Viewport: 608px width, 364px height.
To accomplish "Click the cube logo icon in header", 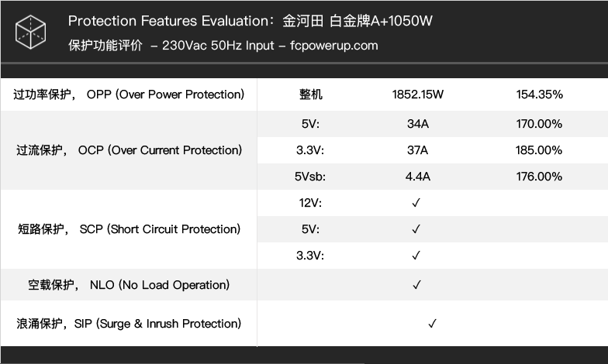I will 31,33.
